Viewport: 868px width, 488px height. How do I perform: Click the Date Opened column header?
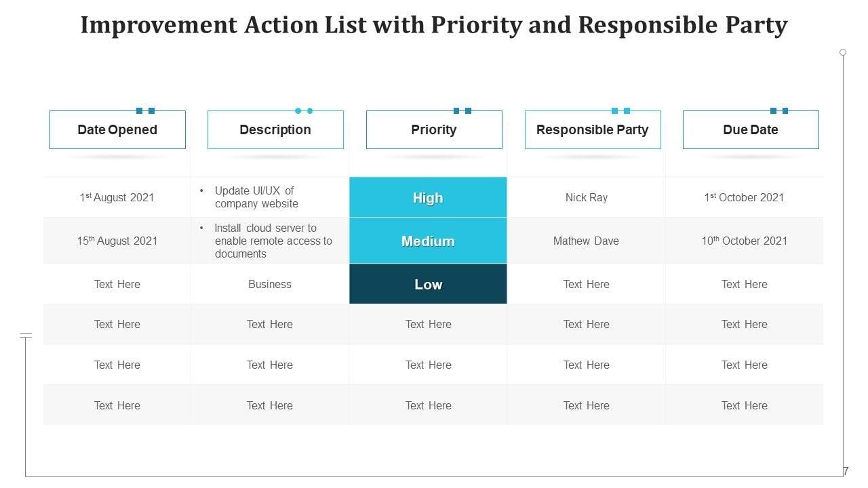tap(117, 130)
